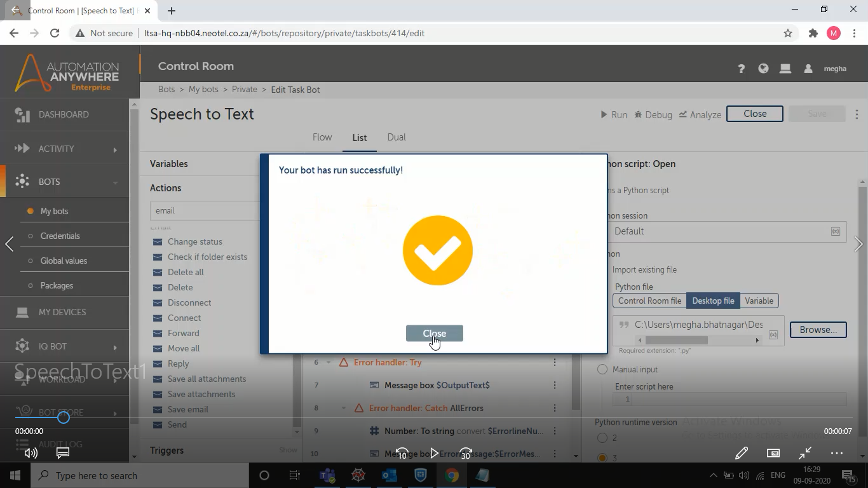Viewport: 868px width, 488px height.
Task: Click the actions search field containing email
Action: tap(205, 210)
